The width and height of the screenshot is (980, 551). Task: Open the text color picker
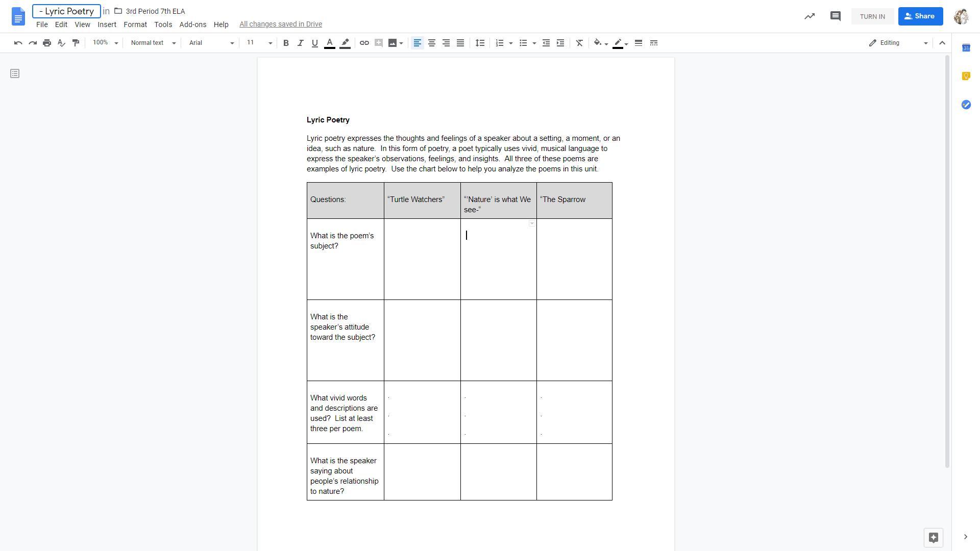330,43
